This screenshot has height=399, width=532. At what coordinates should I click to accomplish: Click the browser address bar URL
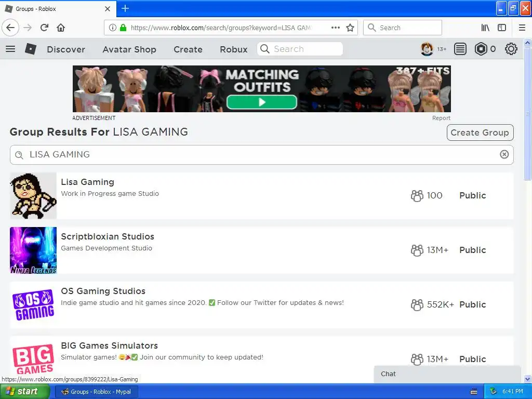coord(220,28)
